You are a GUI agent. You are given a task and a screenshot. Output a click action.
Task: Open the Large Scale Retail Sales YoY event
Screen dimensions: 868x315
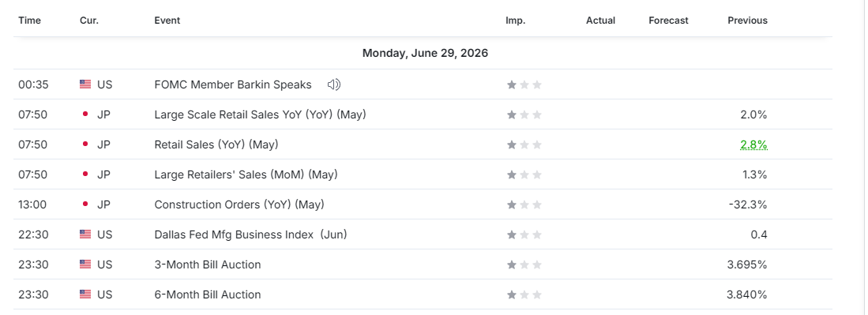click(x=260, y=114)
